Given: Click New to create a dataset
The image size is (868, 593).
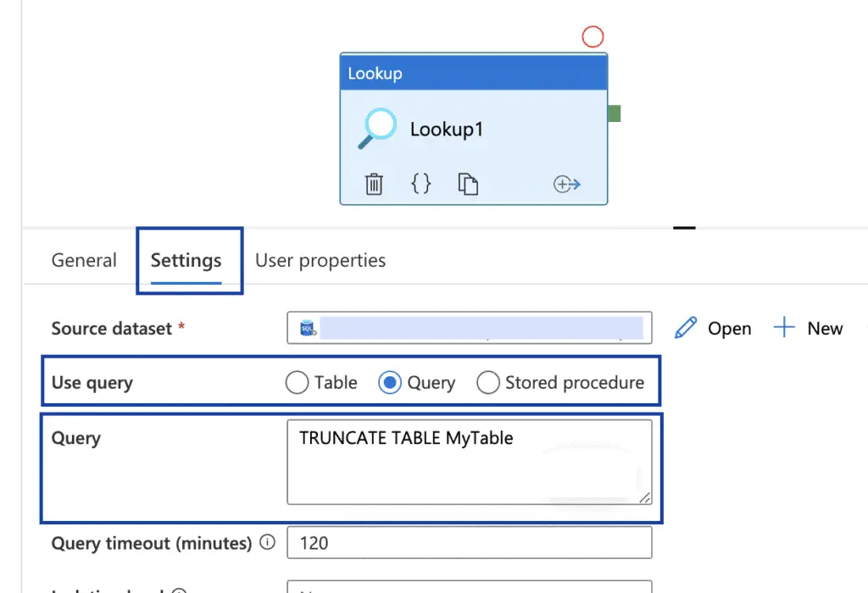Looking at the screenshot, I should coord(808,328).
